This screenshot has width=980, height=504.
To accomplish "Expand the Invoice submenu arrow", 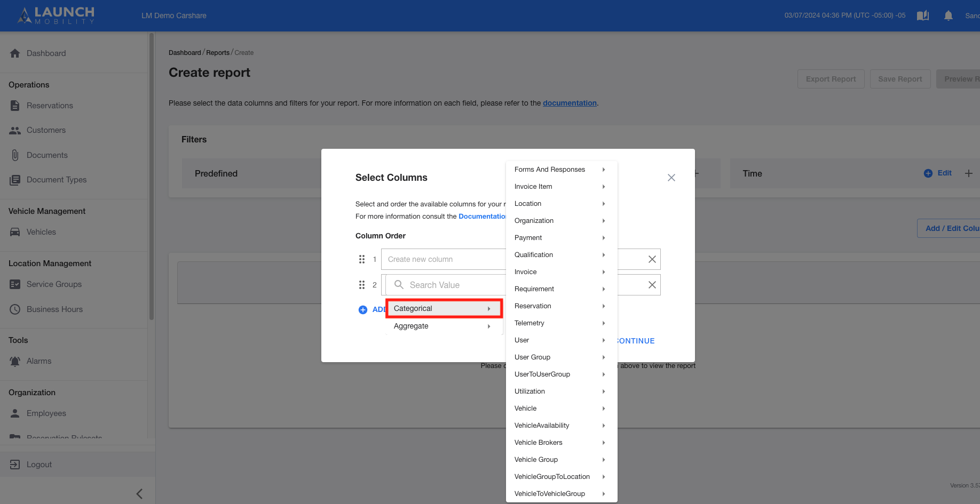I will pos(604,272).
